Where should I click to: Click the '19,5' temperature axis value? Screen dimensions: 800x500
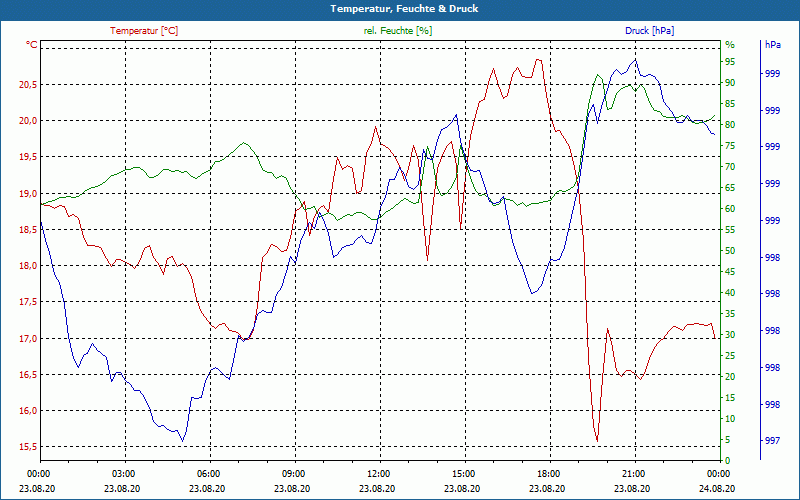tap(28, 157)
